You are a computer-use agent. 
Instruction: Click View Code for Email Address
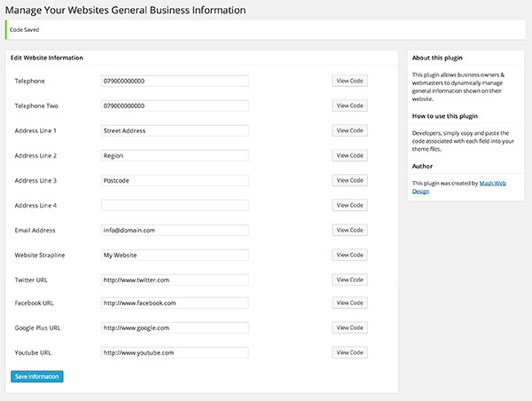(x=349, y=230)
